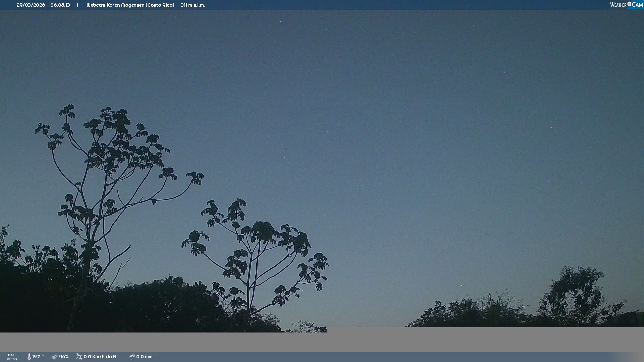Click the thermometer temperature icon

(x=29, y=357)
